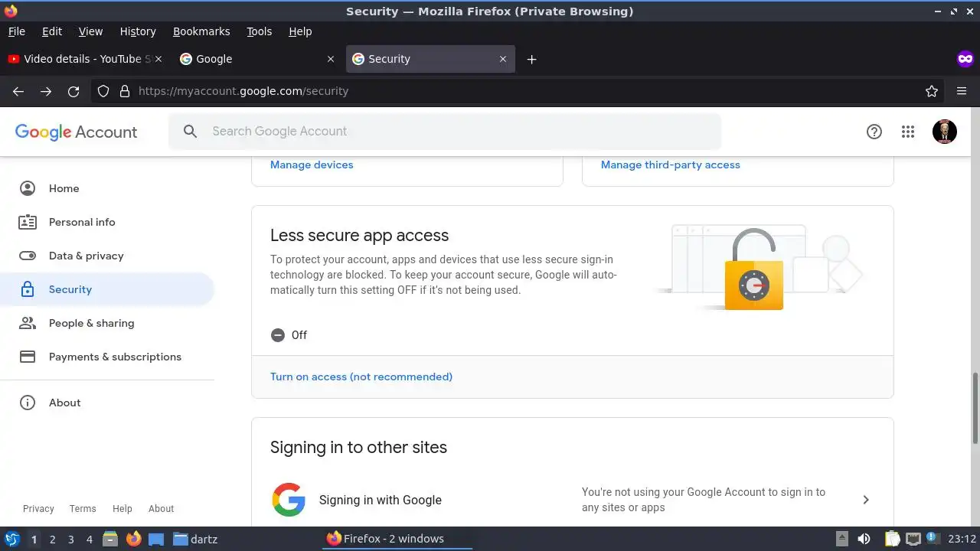Open Data & privacy section
The height and width of the screenshot is (551, 980).
click(x=107, y=256)
